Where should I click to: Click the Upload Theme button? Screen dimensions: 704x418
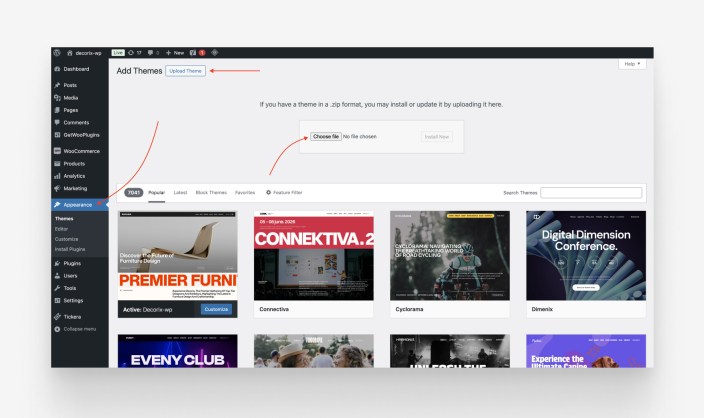185,71
